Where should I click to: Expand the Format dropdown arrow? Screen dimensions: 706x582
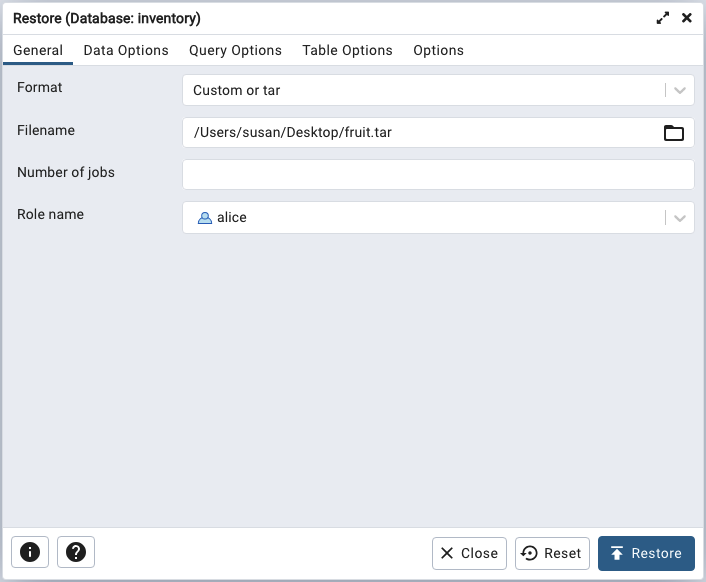[680, 90]
